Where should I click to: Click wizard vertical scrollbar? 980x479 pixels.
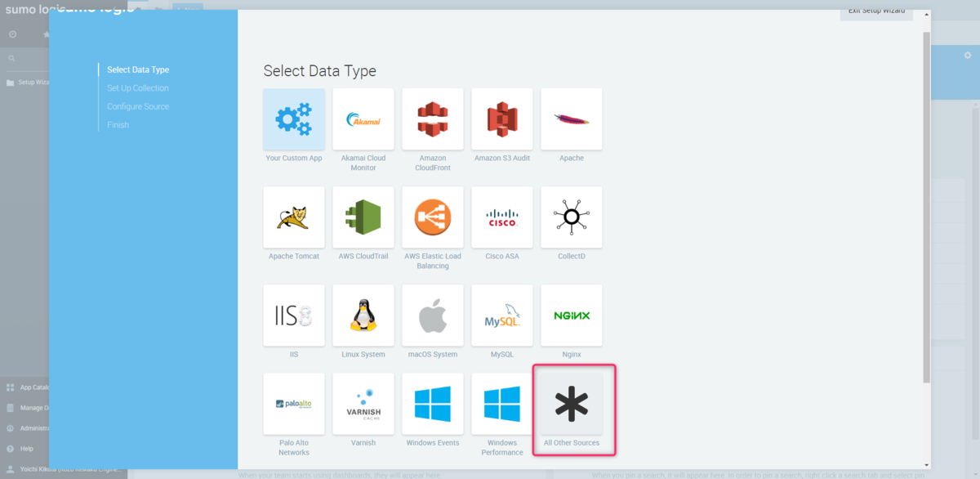(x=926, y=207)
